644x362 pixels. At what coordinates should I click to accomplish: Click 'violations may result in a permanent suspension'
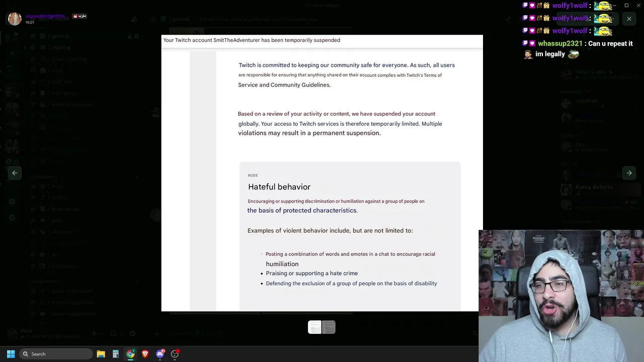(309, 133)
